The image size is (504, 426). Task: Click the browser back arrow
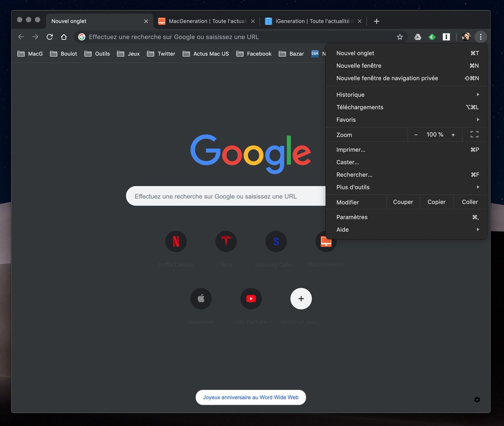tap(21, 37)
